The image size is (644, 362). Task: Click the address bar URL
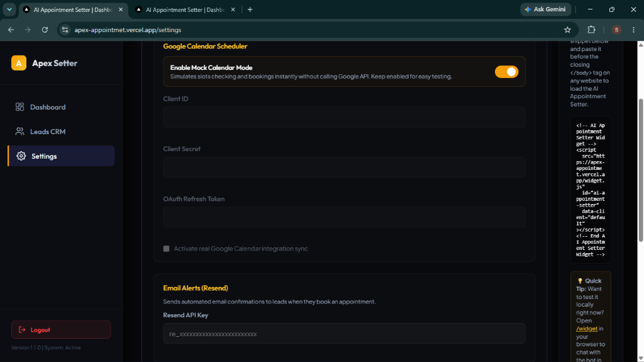click(x=128, y=30)
